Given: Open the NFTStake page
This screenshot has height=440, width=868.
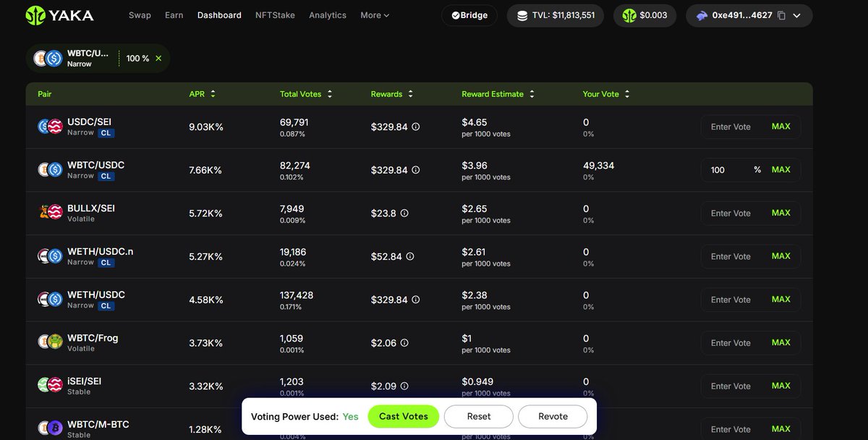Looking at the screenshot, I should 275,15.
